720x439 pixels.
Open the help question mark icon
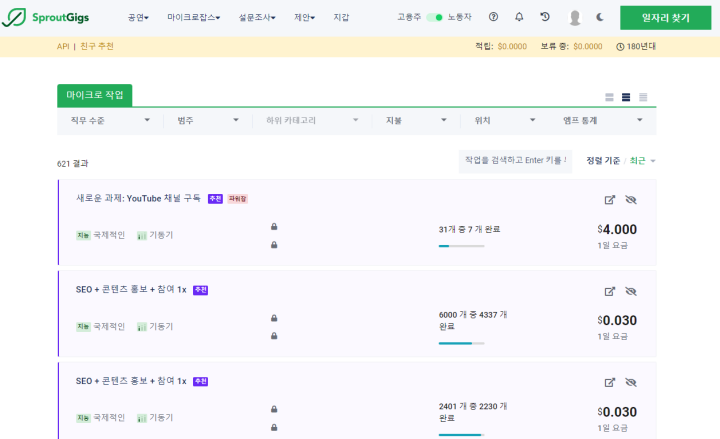click(493, 17)
